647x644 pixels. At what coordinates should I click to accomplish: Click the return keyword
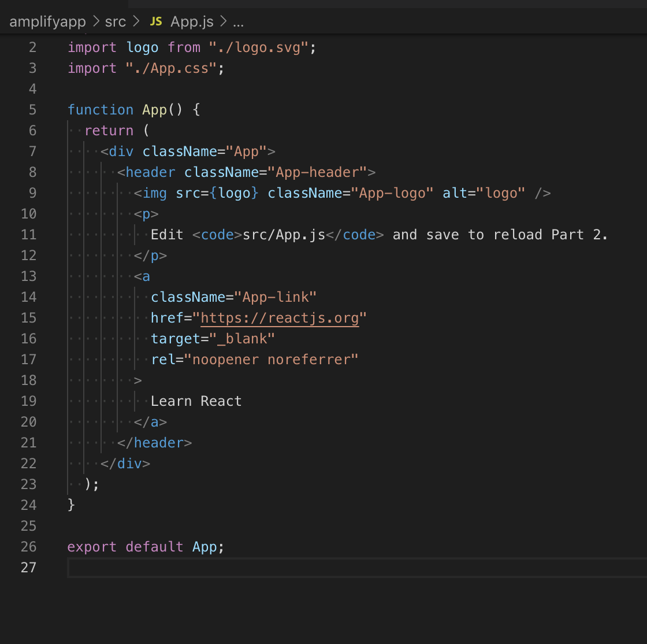click(x=109, y=131)
